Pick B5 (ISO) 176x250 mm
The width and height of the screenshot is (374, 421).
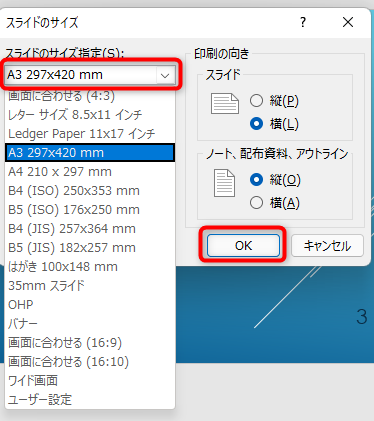coord(90,210)
